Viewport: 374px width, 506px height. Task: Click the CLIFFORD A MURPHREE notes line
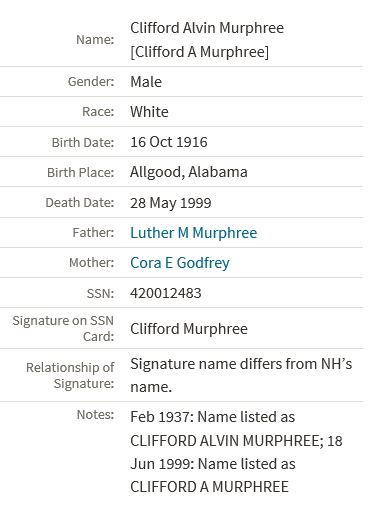209,487
